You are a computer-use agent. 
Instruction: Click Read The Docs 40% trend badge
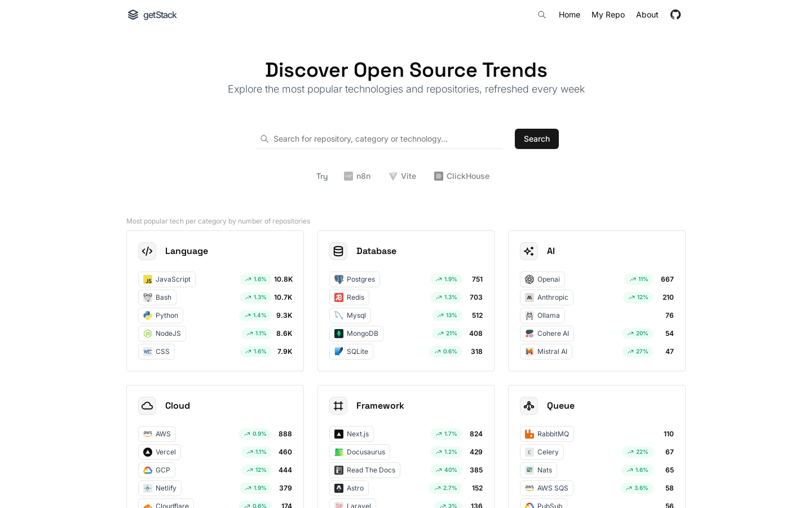point(447,470)
